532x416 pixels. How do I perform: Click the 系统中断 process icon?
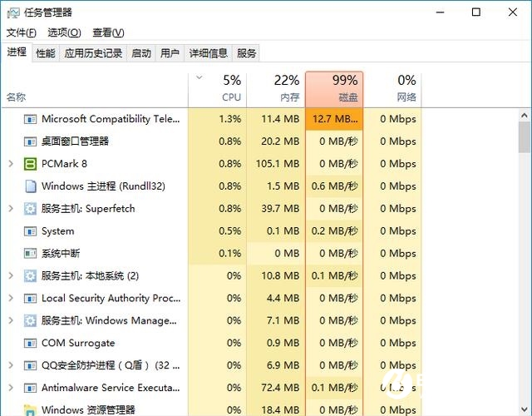pos(30,253)
